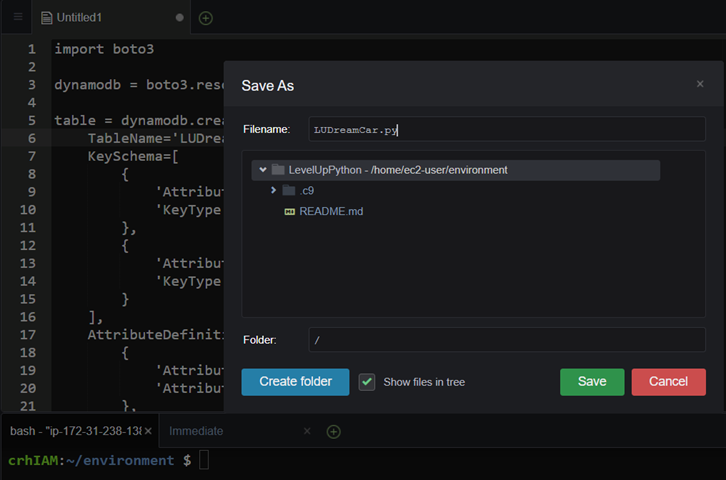The width and height of the screenshot is (726, 480).
Task: Click 'crhIAM:~/environment' prompt text
Action: tap(91, 461)
